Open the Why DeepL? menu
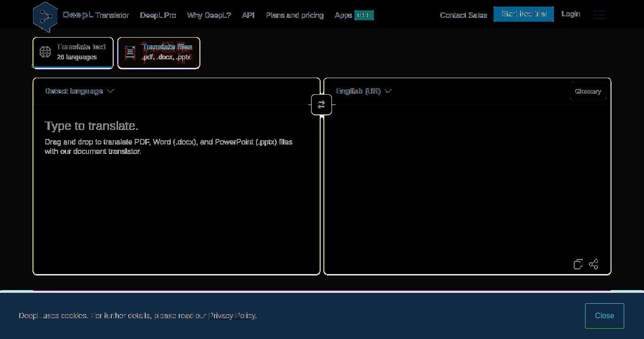Viewport: 644px width, 339px height. [209, 15]
